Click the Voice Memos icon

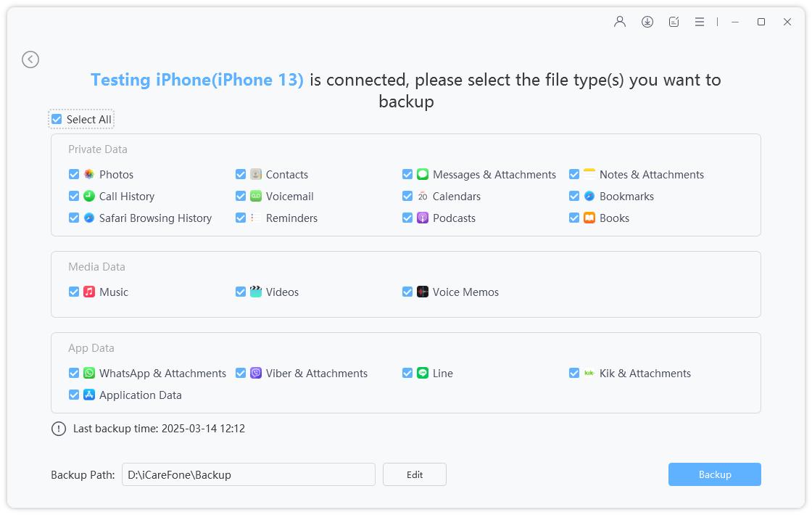tap(423, 292)
